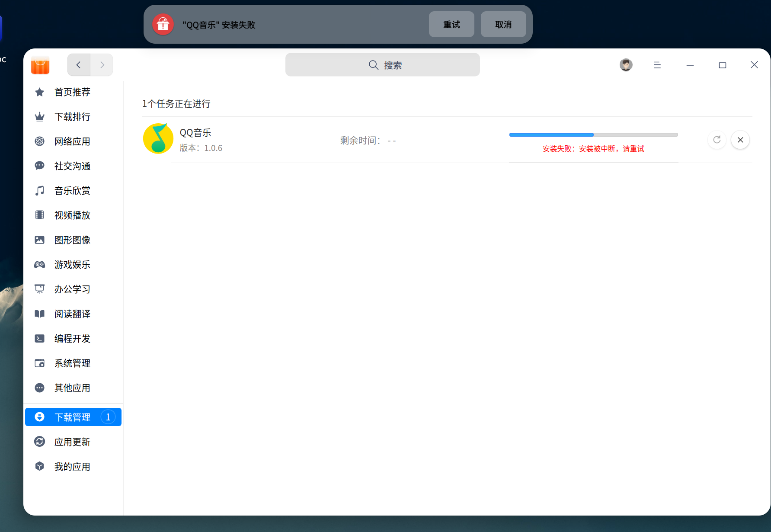
Task: Click the QQ音乐 install progress bar
Action: [x=594, y=135]
